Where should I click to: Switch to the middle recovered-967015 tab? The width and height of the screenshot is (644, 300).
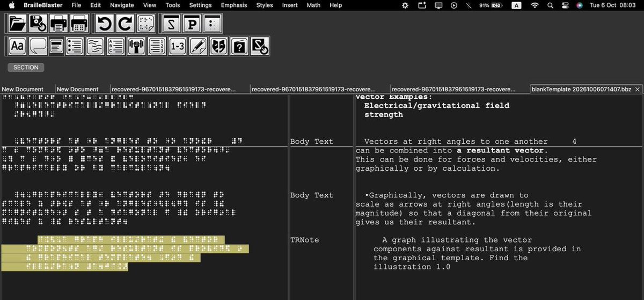coord(319,89)
